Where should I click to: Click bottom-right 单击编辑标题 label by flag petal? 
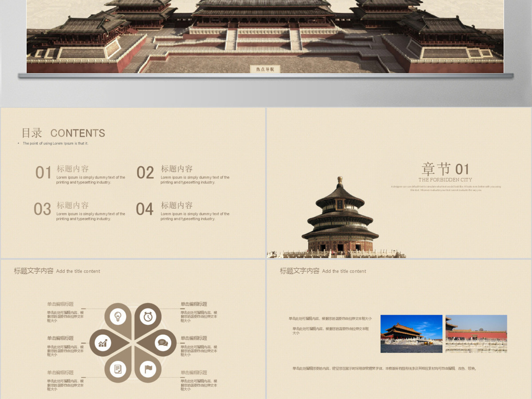coord(194,373)
